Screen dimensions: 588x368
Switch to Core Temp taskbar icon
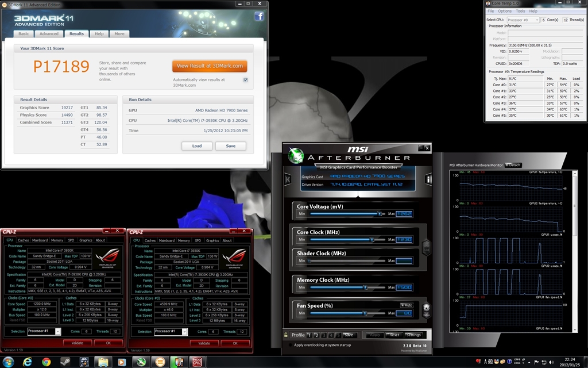(179, 362)
